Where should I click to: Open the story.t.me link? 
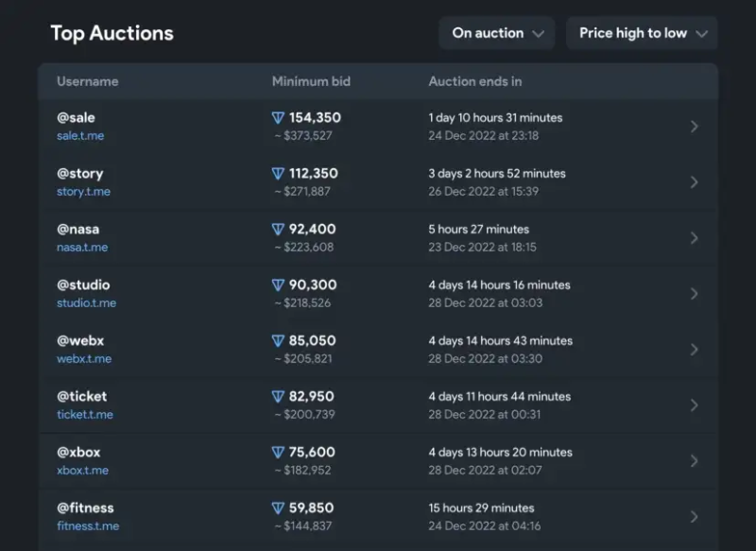83,192
